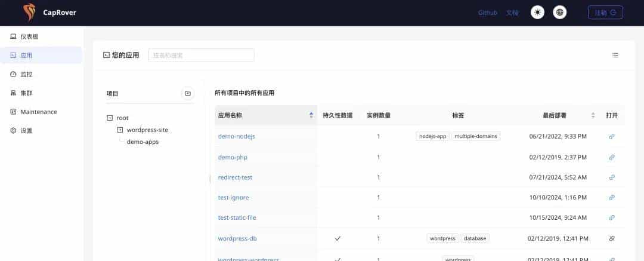Click the database tag
The width and height of the screenshot is (644, 261).
475,238
